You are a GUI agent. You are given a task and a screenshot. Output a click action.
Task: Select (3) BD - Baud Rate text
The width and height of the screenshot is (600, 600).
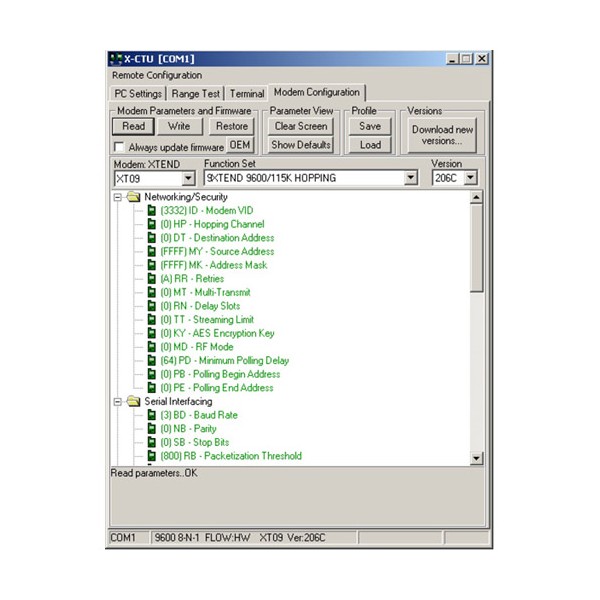pos(199,415)
